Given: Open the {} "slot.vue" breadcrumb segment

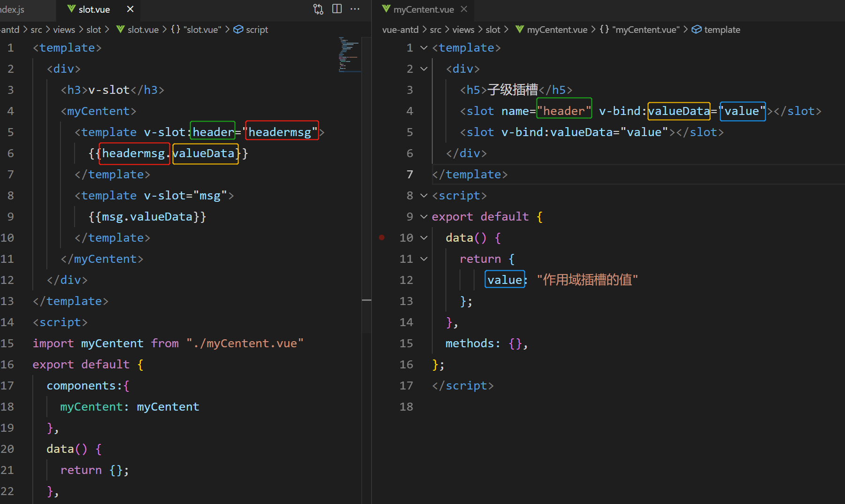Looking at the screenshot, I should coord(196,30).
